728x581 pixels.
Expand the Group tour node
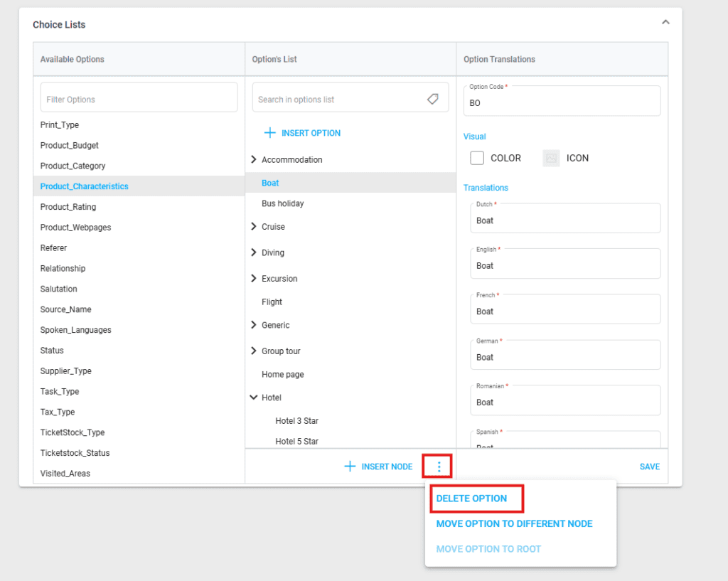[x=254, y=351]
